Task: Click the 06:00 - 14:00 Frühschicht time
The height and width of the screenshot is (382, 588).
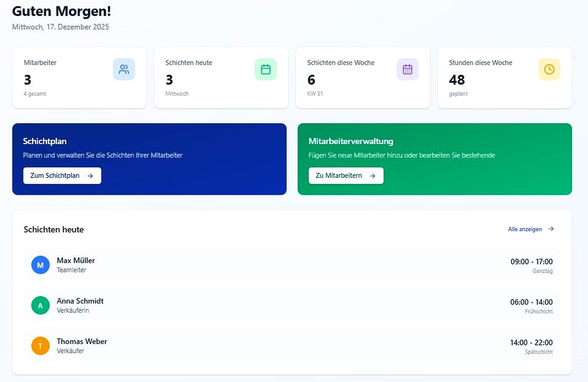Action: (531, 302)
